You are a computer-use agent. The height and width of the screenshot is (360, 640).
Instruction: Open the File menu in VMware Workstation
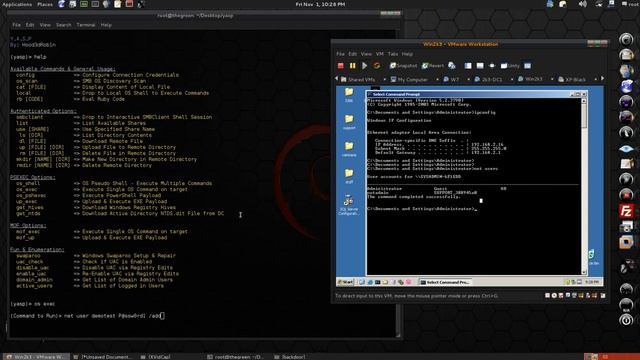(340, 54)
